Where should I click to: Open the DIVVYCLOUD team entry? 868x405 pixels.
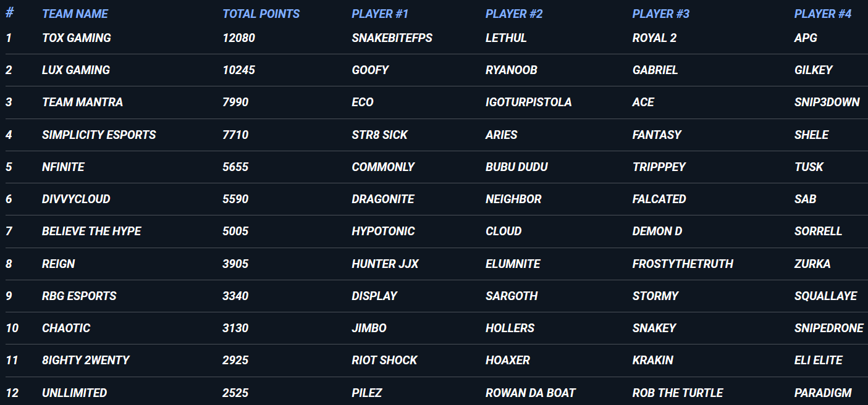[x=76, y=199]
